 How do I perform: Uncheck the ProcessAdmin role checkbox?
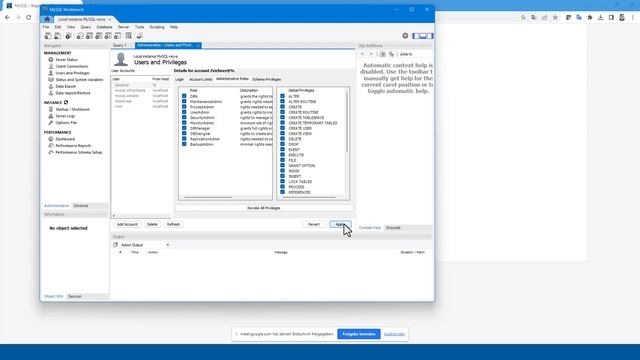tap(184, 107)
